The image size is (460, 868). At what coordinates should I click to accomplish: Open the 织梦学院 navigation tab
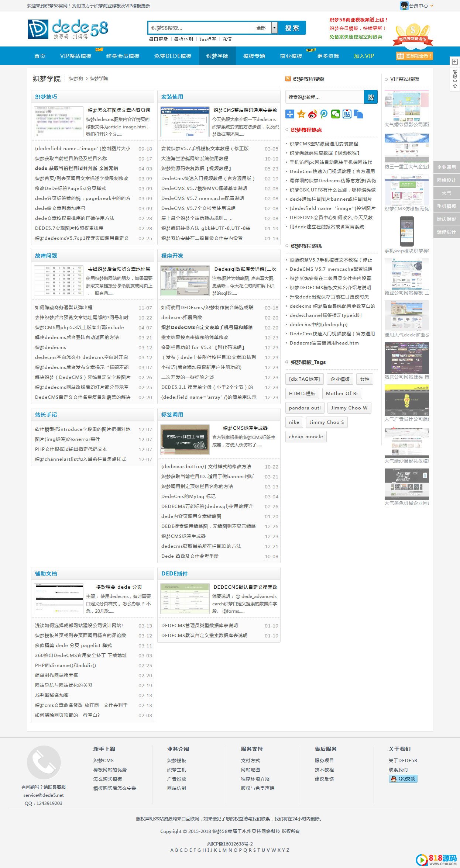pyautogui.click(x=217, y=56)
